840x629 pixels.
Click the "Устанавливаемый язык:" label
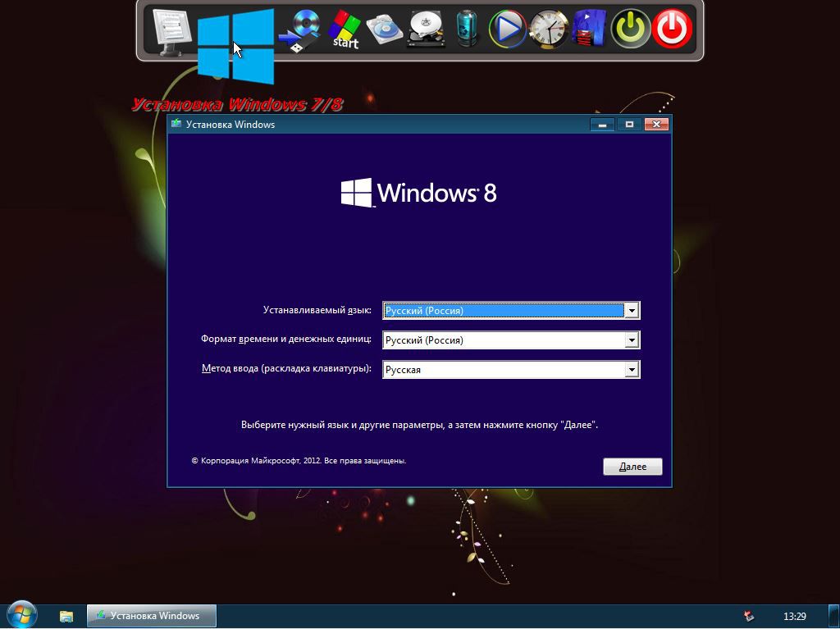[x=317, y=310]
